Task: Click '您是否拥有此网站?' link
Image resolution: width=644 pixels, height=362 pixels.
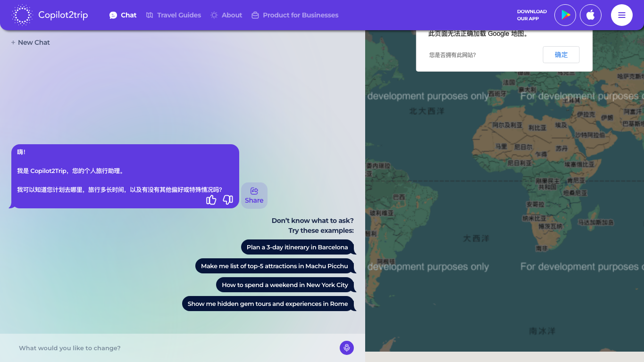Action: pos(452,55)
